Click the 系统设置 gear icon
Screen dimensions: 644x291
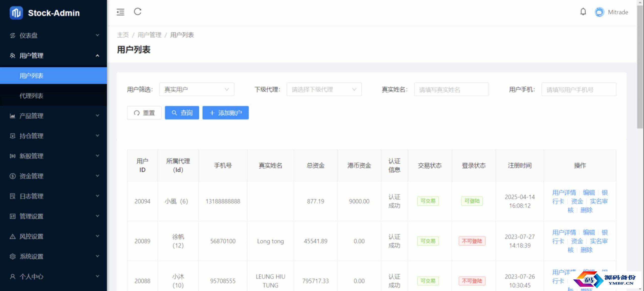click(13, 257)
